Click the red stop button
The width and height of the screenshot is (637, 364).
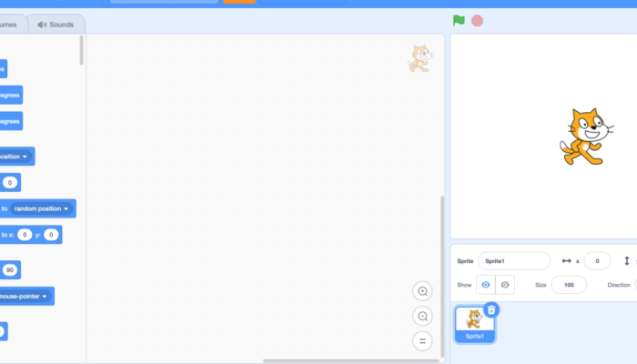tap(478, 21)
